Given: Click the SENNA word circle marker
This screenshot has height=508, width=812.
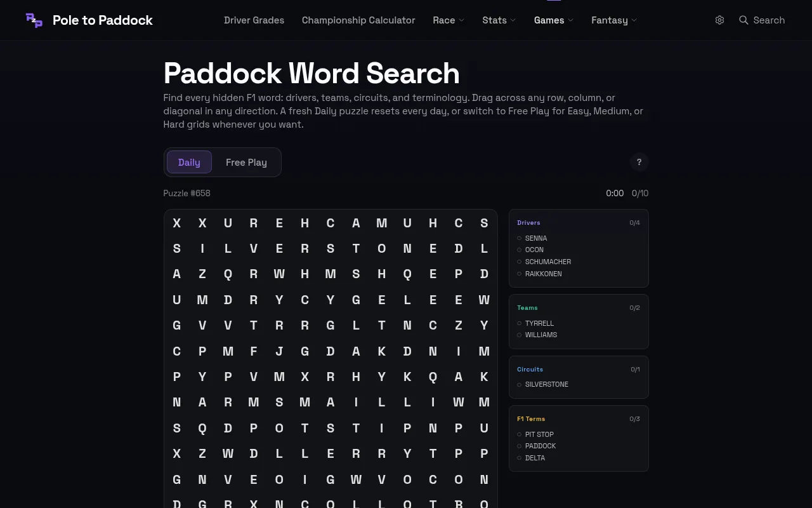Looking at the screenshot, I should 519,238.
